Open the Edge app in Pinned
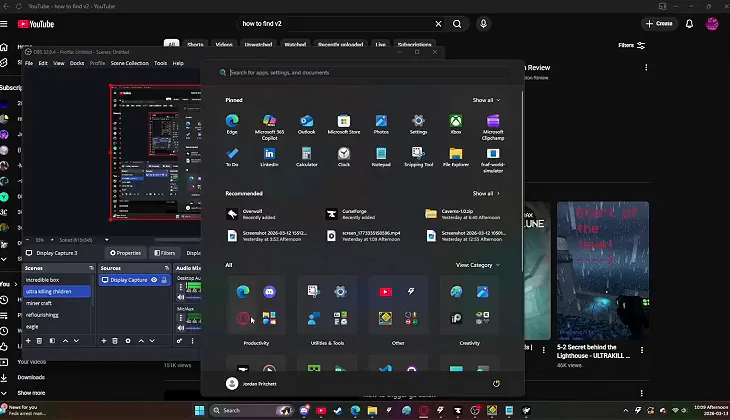 (232, 122)
